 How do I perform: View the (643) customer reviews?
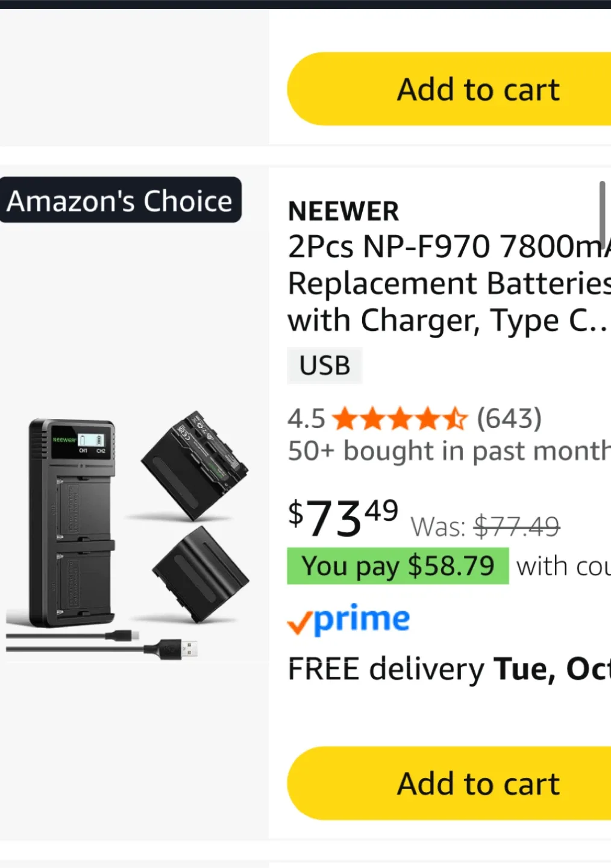click(509, 418)
